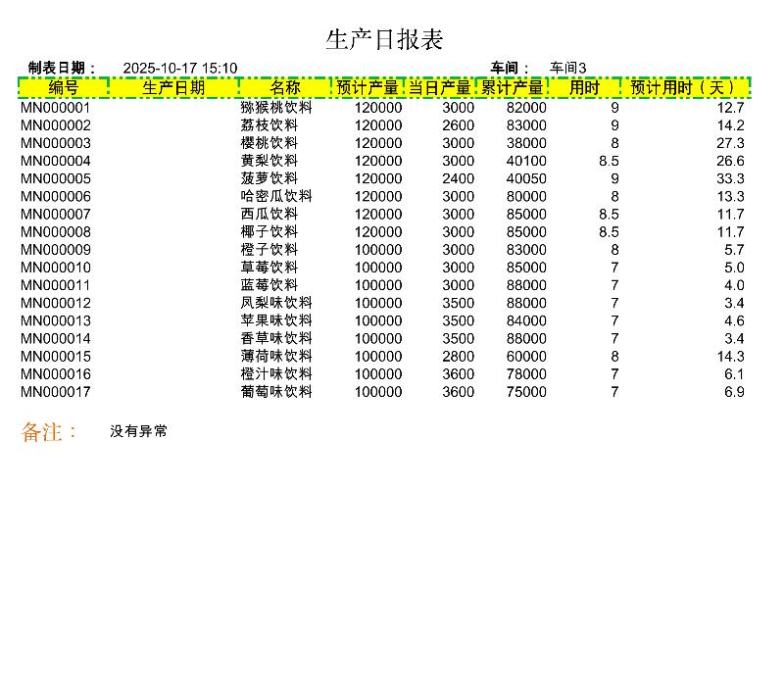The height and width of the screenshot is (686, 784).
Task: Select the 预计产量 column header
Action: pyautogui.click(x=367, y=87)
